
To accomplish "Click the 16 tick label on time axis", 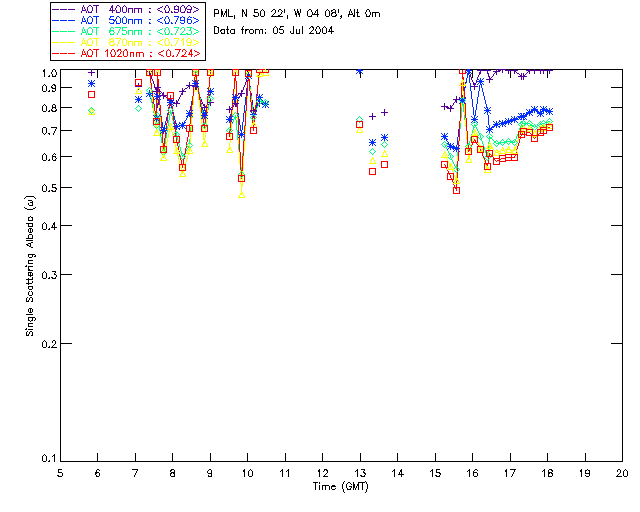I will click(472, 472).
